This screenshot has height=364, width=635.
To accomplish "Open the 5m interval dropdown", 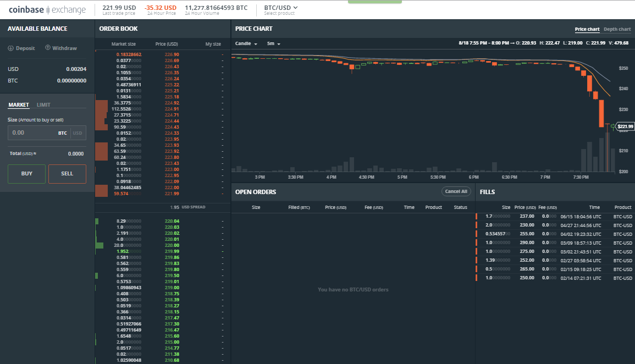I will pyautogui.click(x=273, y=43).
